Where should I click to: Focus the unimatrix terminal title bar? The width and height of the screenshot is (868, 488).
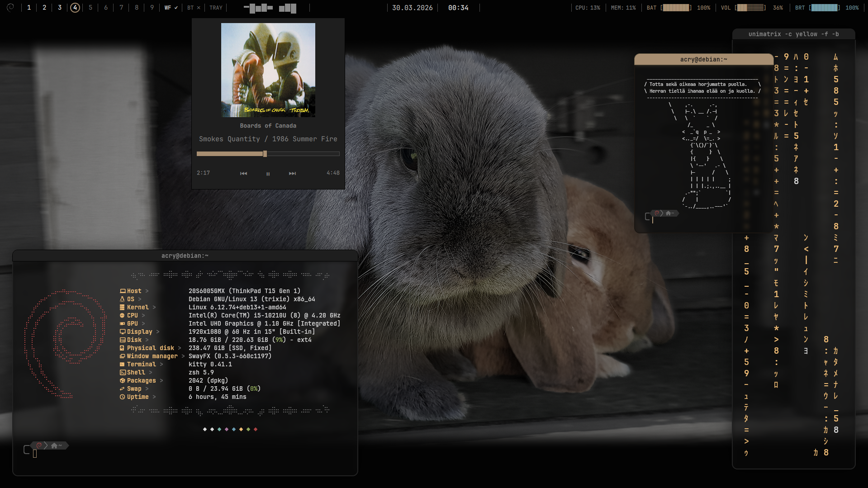pos(793,34)
